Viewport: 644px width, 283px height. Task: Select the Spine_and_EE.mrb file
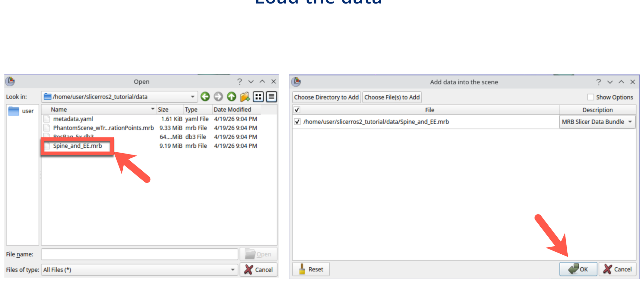(x=77, y=146)
